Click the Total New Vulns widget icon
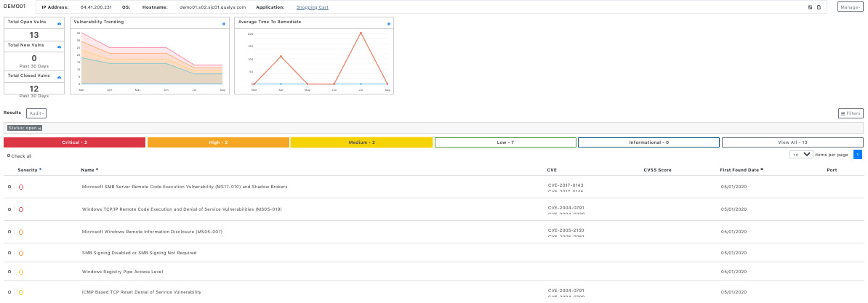The image size is (868, 303). (59, 47)
